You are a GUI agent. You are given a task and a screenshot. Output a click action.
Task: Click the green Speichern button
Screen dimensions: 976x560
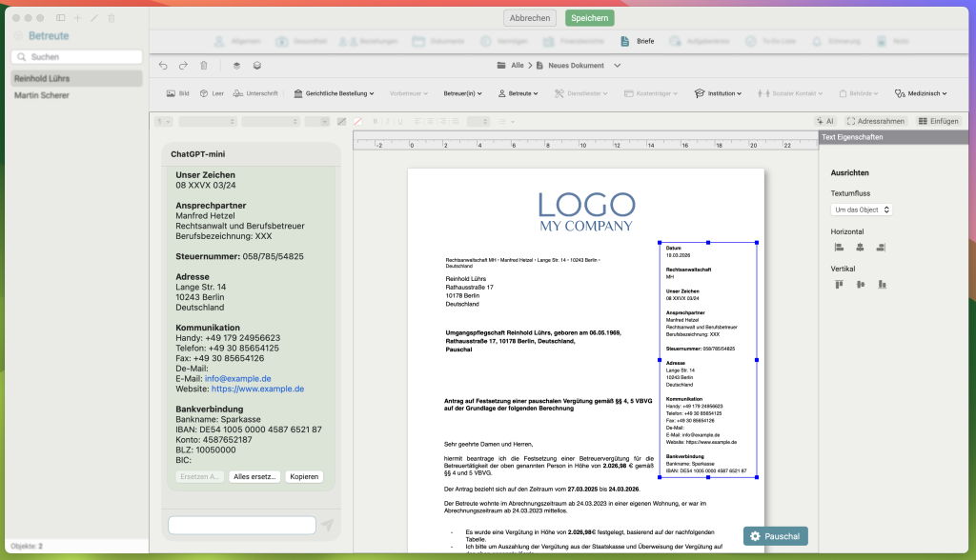point(589,18)
